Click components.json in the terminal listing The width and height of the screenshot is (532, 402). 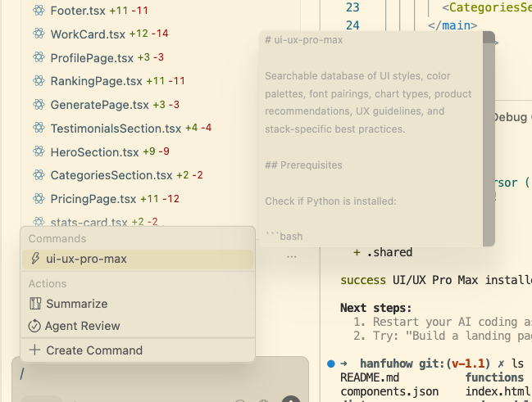[389, 391]
